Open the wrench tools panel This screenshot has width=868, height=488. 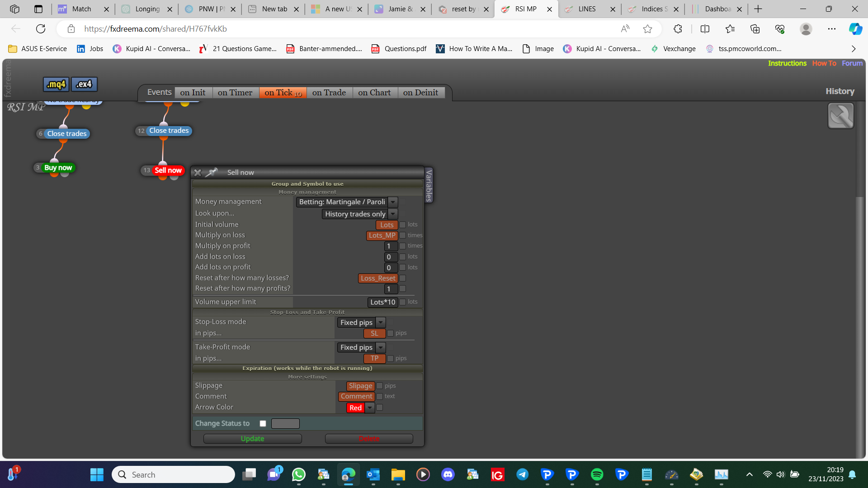(x=840, y=116)
